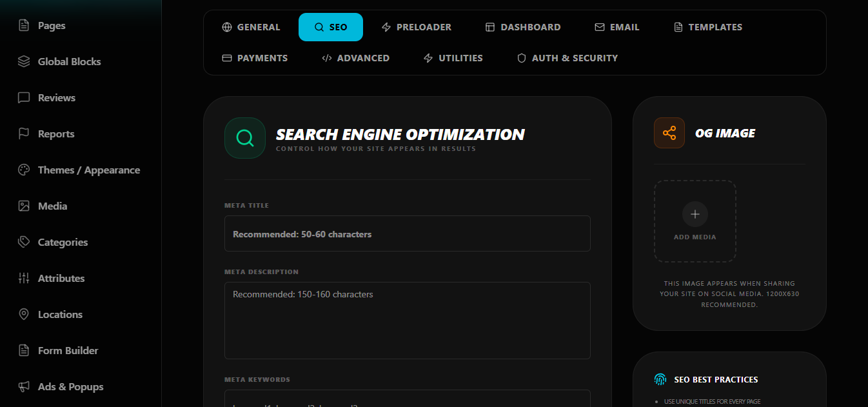The image size is (868, 407).
Task: Click inside the Meta Description textarea
Action: (x=407, y=321)
